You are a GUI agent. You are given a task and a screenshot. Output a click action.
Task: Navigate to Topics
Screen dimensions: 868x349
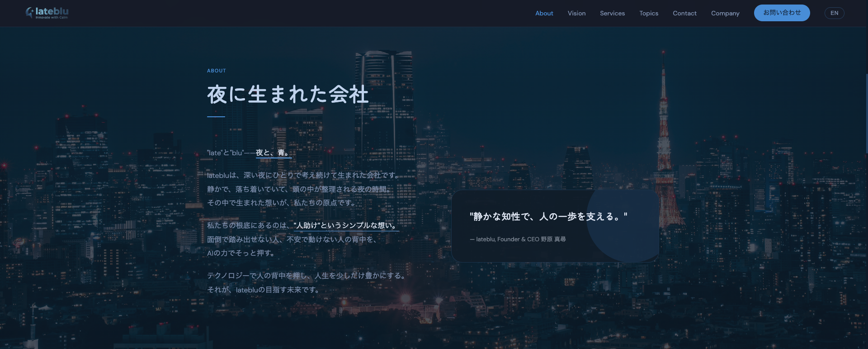click(648, 13)
